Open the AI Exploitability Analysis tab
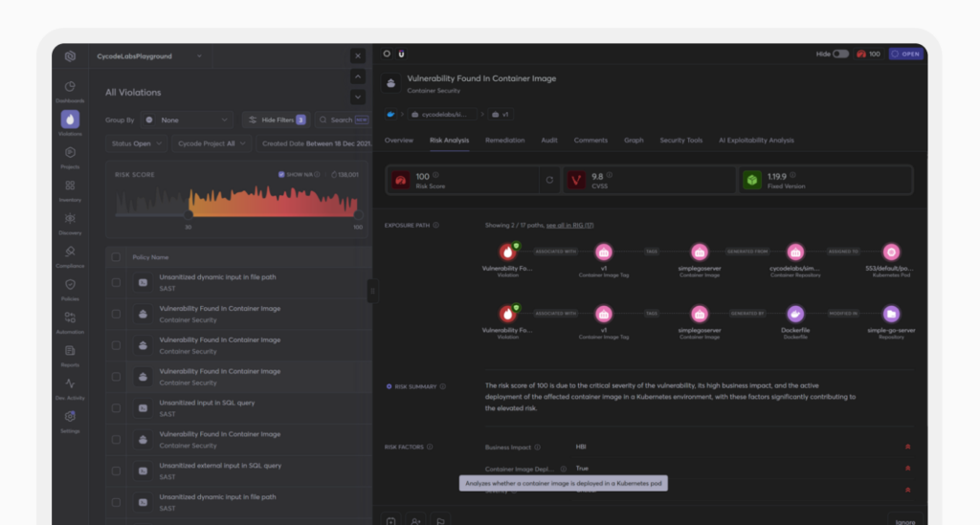 pos(755,141)
